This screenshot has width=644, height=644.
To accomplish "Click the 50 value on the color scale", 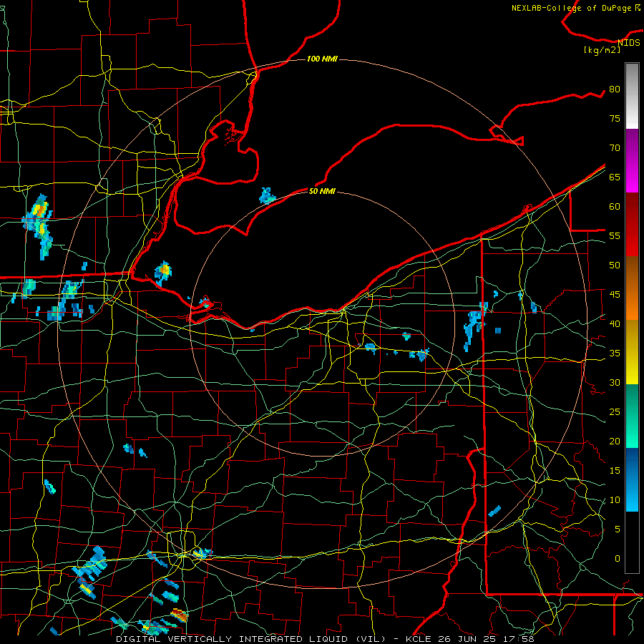I will coord(615,265).
